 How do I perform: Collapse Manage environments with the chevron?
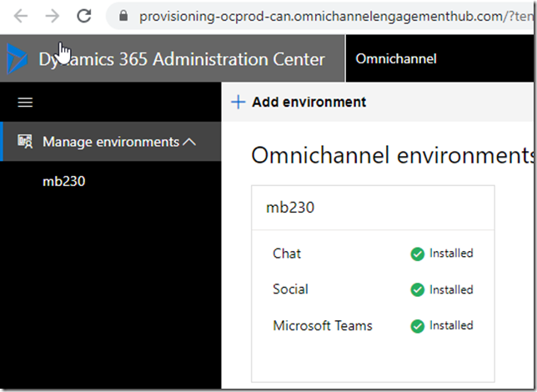(x=189, y=142)
